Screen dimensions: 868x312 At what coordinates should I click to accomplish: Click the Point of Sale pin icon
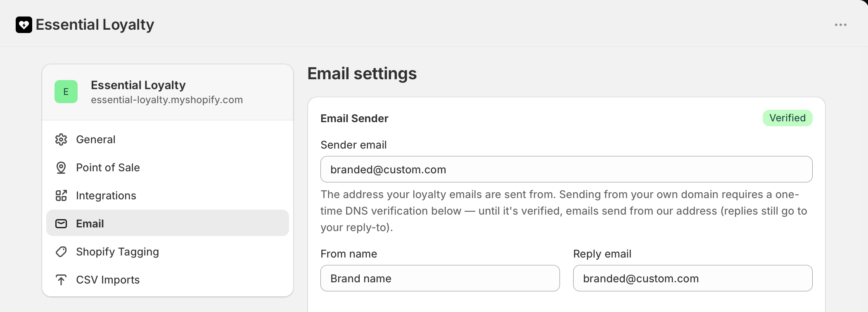[61, 168]
